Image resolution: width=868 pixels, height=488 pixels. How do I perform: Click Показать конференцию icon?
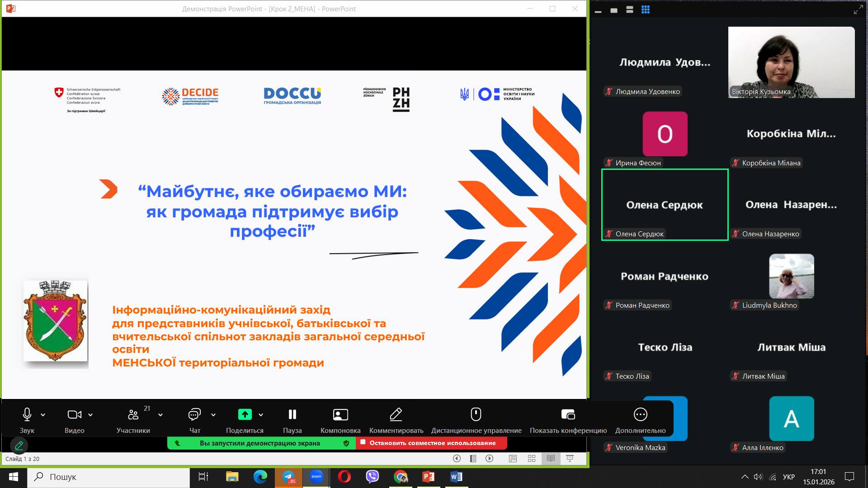click(568, 414)
